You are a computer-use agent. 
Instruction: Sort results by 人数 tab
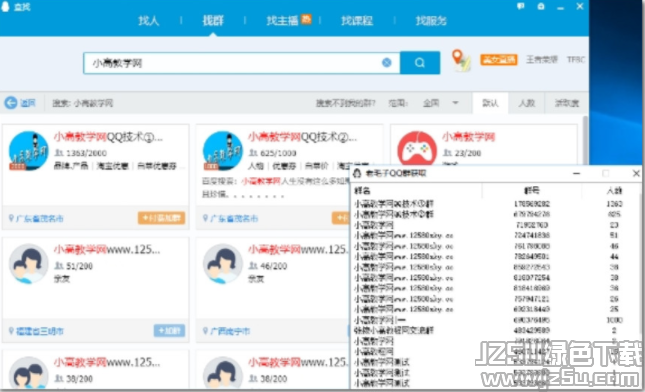[x=526, y=103]
